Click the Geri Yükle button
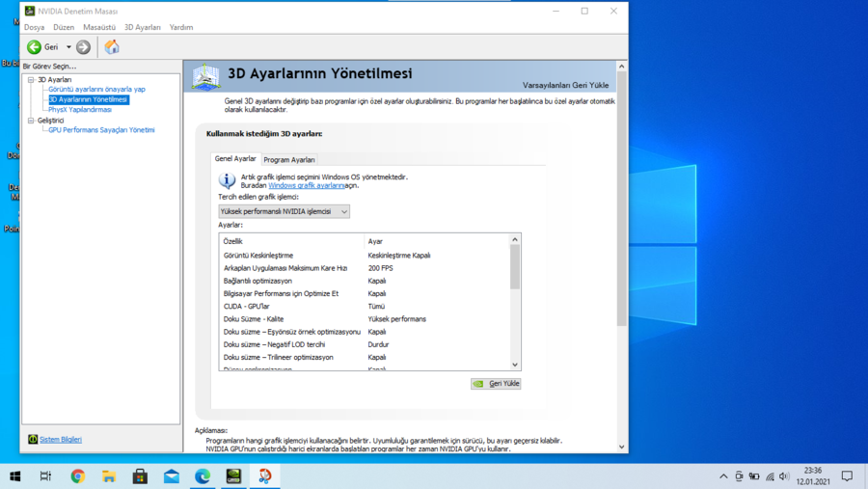Screen dimensions: 868x489 (x=496, y=383)
